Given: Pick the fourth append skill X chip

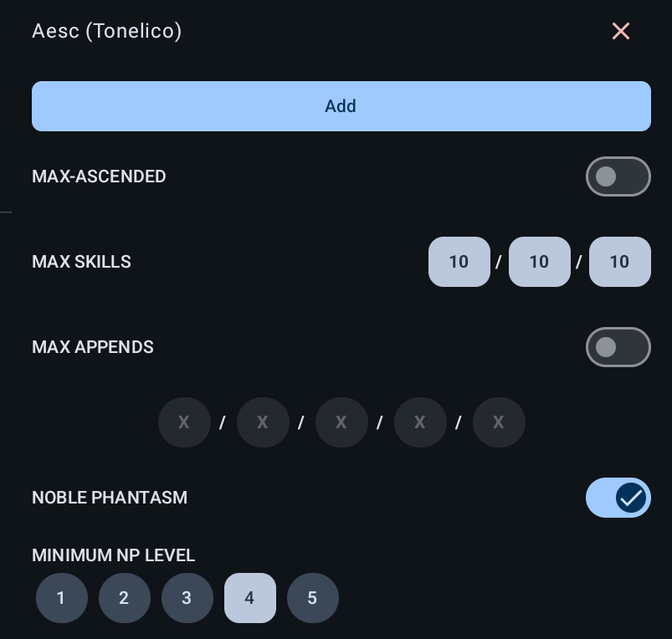Looking at the screenshot, I should tap(420, 422).
